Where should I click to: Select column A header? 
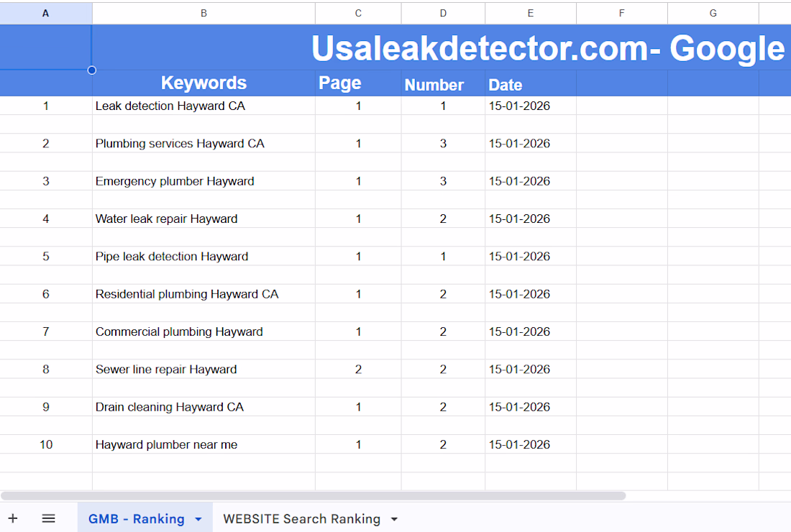point(46,14)
